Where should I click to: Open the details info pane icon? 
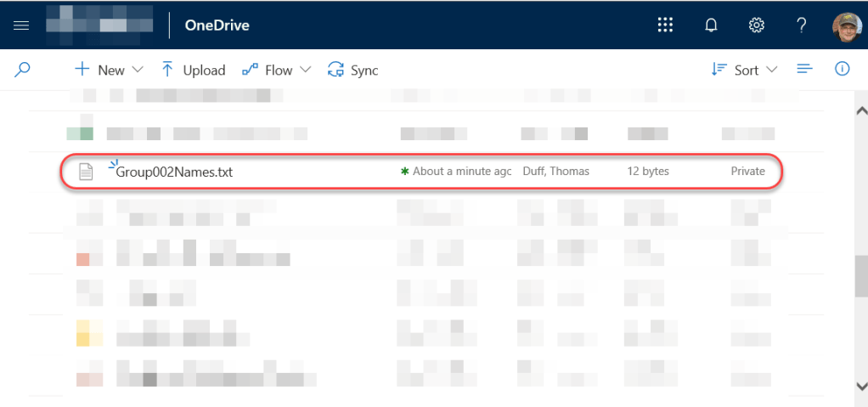(x=842, y=69)
